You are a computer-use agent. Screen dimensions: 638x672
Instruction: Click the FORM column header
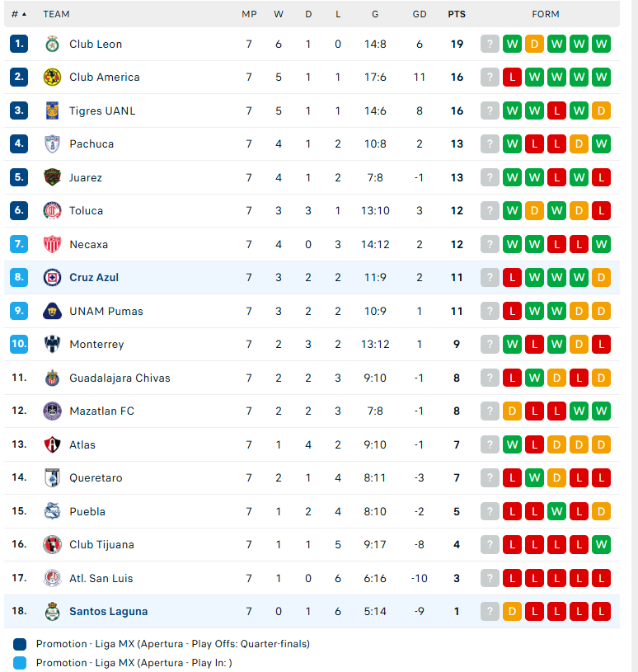point(546,14)
